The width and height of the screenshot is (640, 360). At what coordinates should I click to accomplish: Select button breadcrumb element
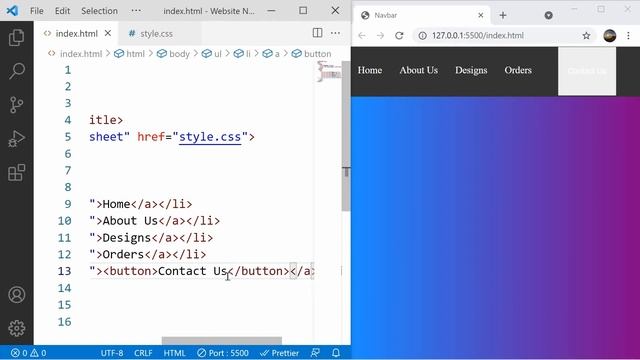tap(311, 54)
